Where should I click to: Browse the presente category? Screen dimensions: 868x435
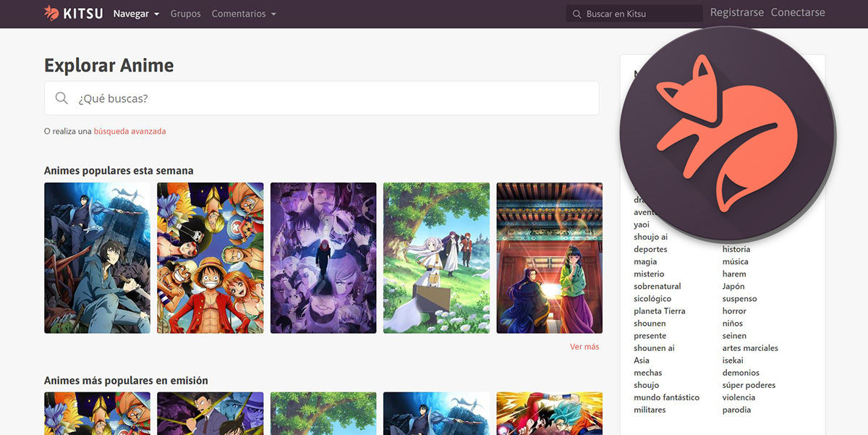click(x=650, y=336)
